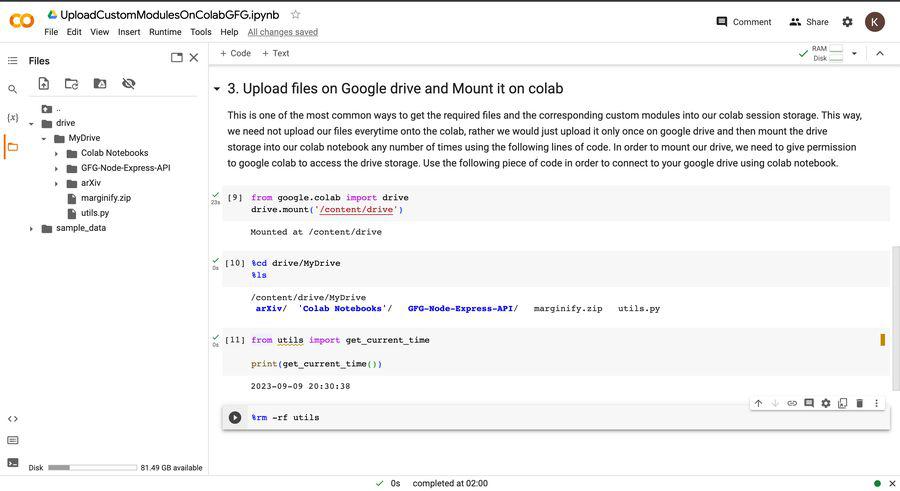This screenshot has height=491, width=900.
Task: Select utils.py in the file tree
Action: point(95,213)
